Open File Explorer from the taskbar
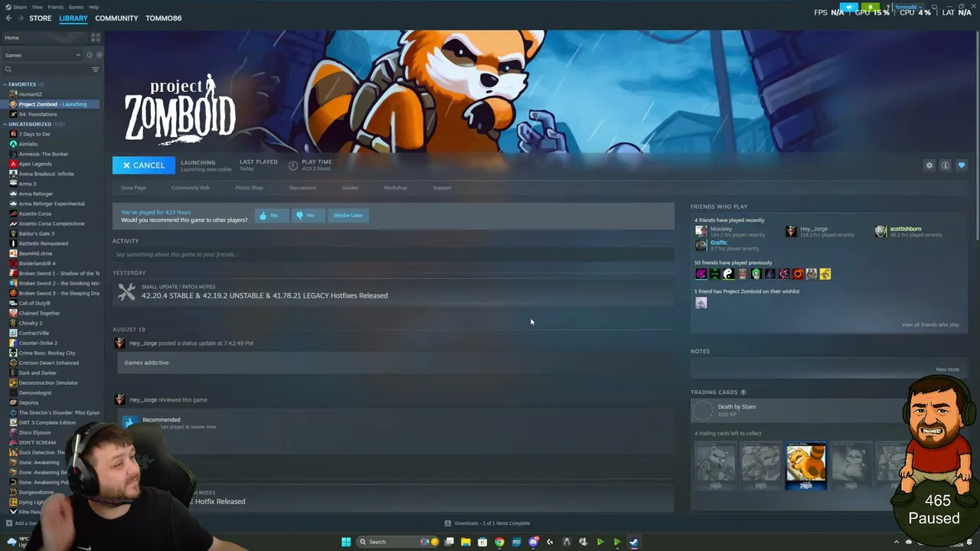Screen dimensions: 980x551 coord(465,542)
